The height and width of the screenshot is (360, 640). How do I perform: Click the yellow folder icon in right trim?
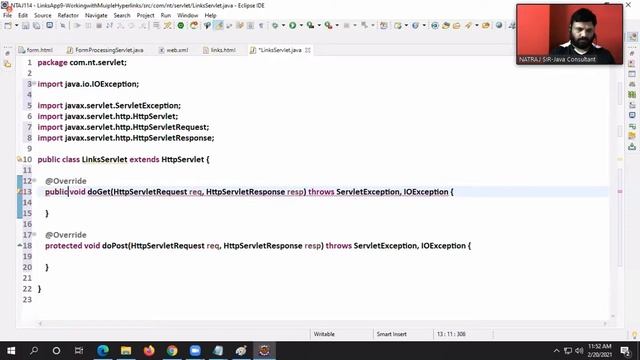[632, 136]
